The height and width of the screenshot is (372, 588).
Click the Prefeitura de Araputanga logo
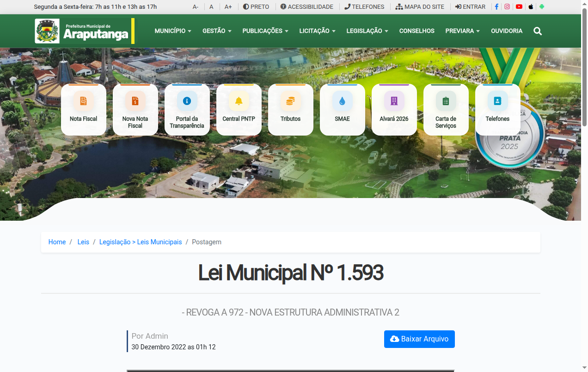pyautogui.click(x=85, y=31)
